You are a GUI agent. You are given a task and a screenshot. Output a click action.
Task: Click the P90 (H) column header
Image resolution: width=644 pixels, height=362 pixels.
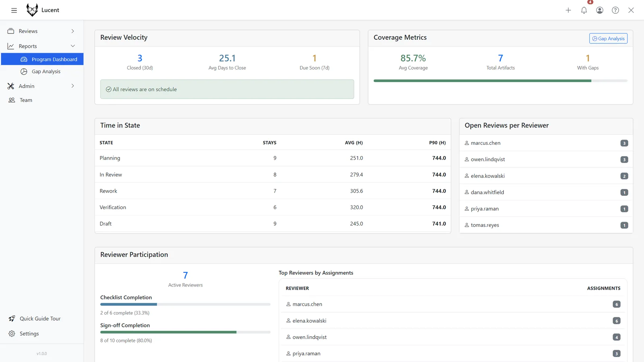tap(437, 143)
